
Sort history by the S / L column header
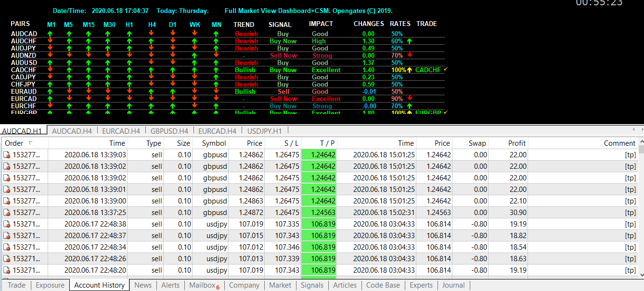point(283,143)
